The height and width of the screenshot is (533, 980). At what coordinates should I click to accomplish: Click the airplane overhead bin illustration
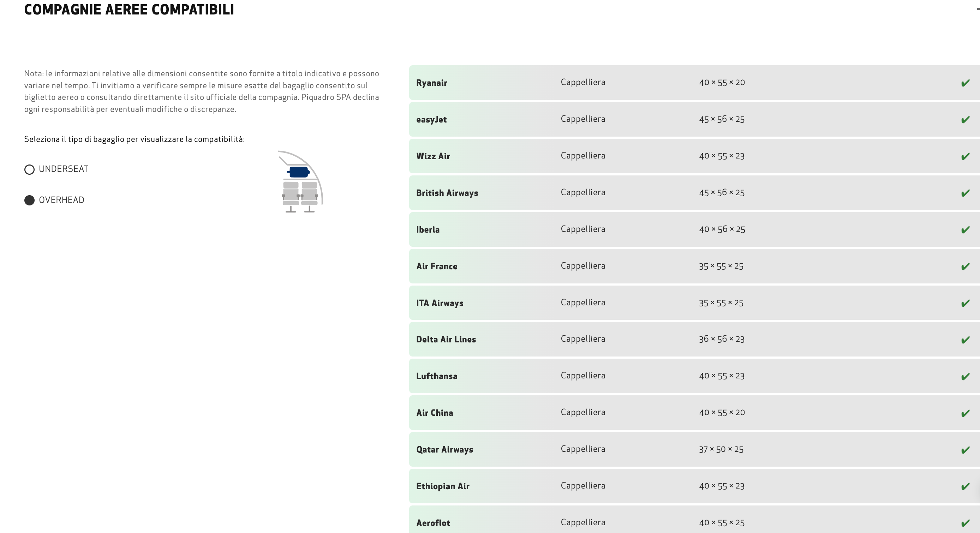pos(300,181)
